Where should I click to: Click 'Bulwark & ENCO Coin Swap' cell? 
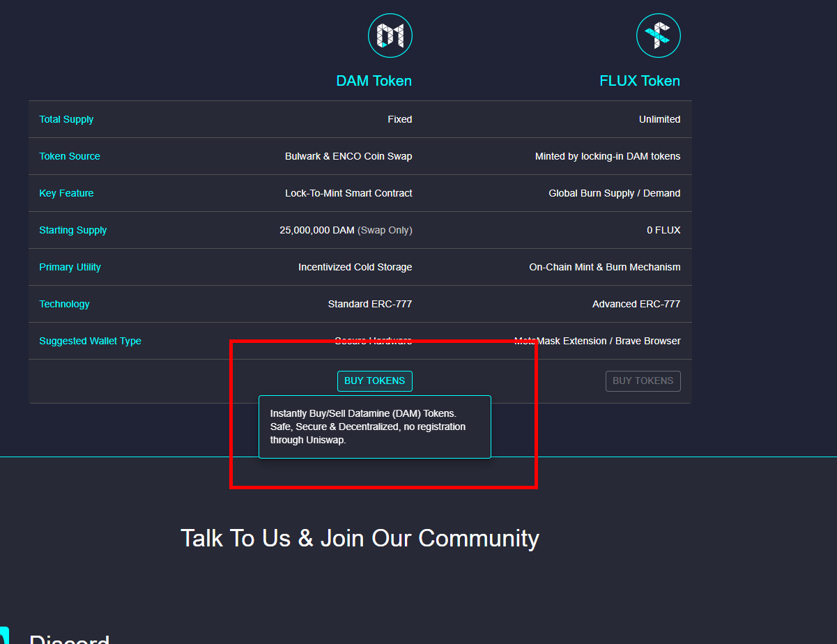pos(348,156)
